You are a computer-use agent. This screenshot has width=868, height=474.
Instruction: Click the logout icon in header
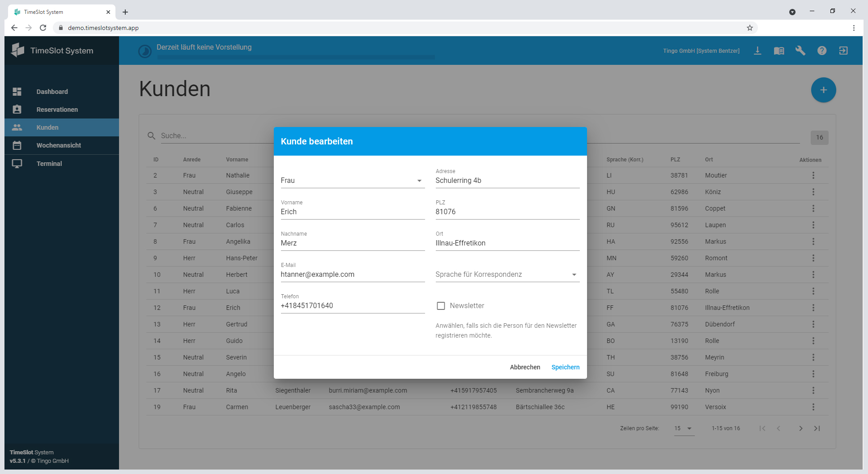pos(843,51)
